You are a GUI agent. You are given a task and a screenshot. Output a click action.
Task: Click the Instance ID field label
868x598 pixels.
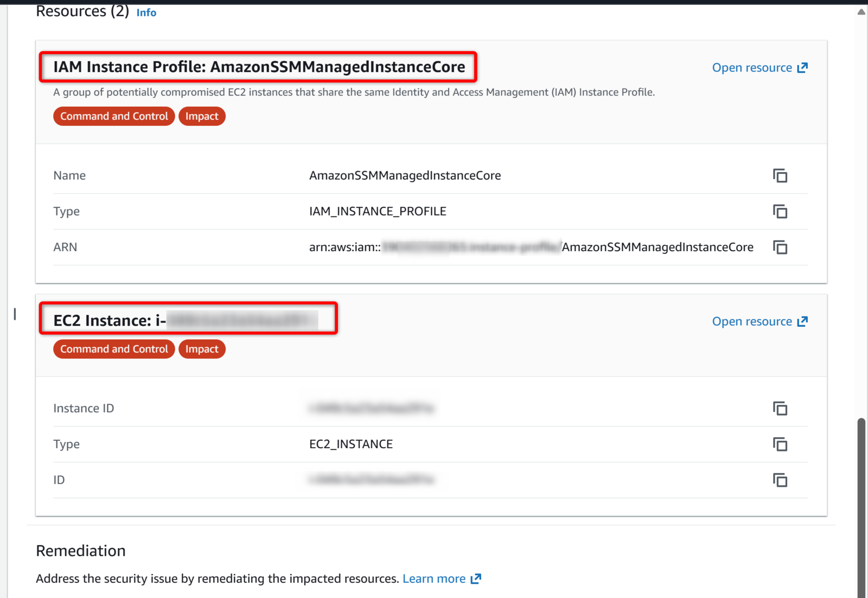84,409
